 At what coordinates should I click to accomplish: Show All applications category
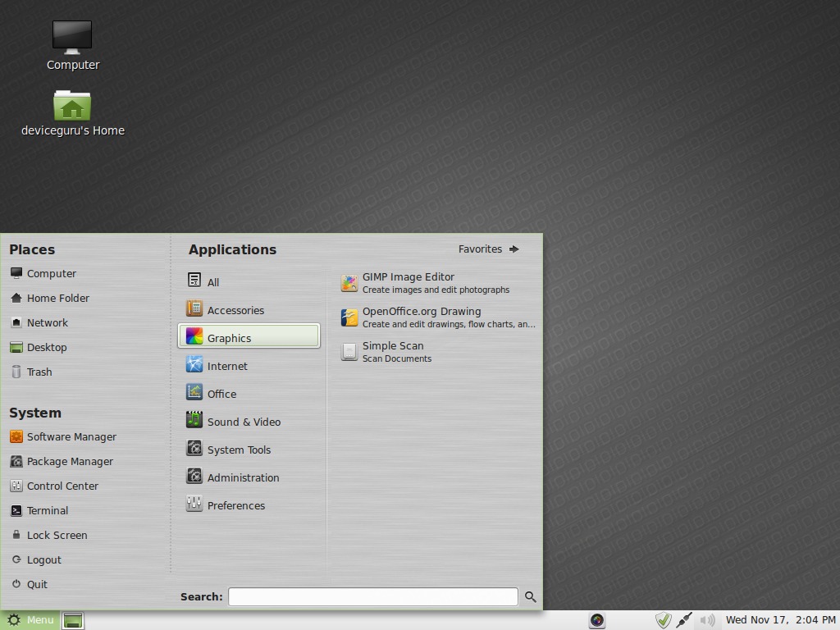coord(249,281)
